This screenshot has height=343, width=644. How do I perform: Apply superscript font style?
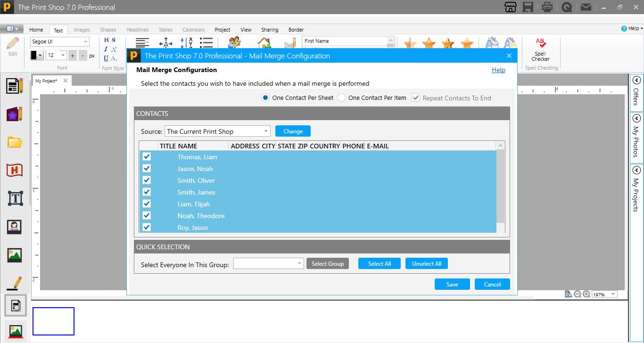pyautogui.click(x=114, y=49)
